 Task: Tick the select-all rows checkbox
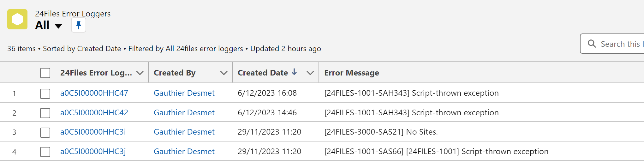coord(45,73)
